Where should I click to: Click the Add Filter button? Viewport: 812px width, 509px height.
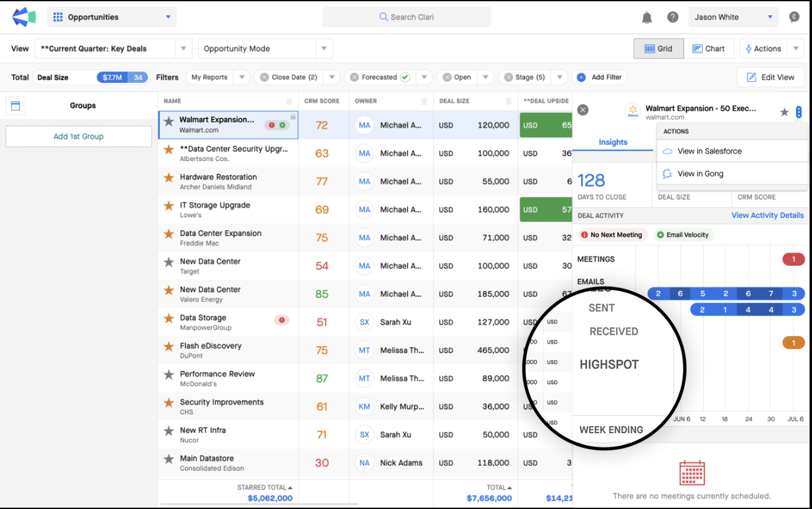599,77
